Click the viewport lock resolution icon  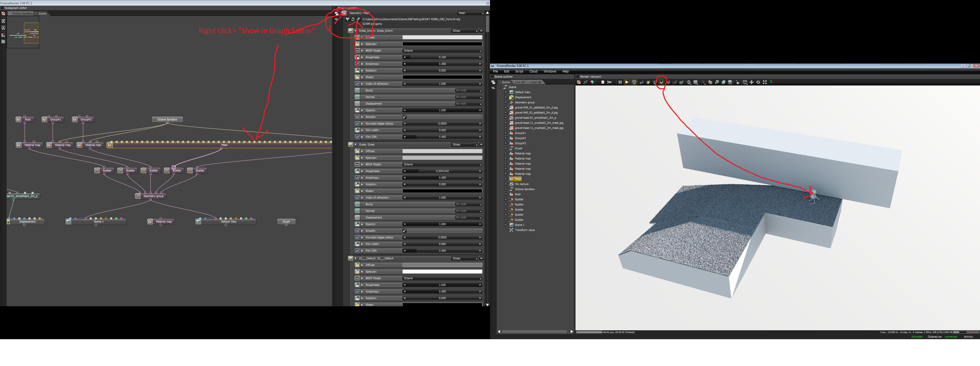[737, 82]
